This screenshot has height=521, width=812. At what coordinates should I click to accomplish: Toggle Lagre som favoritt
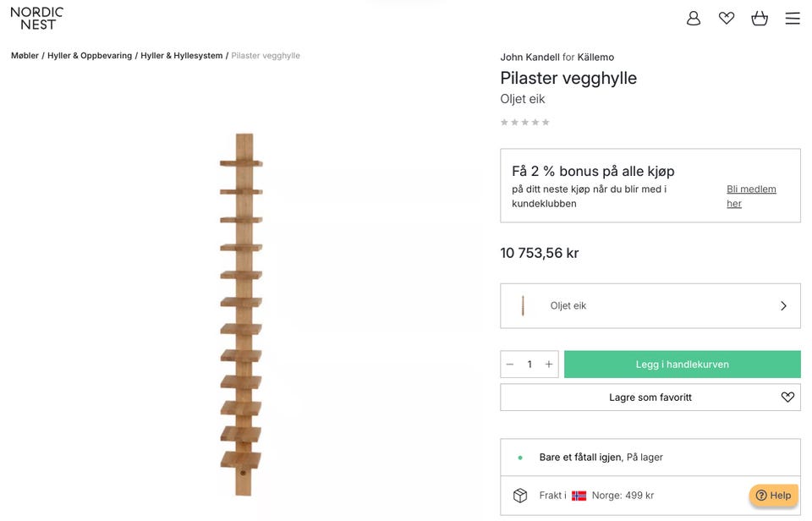pos(650,398)
